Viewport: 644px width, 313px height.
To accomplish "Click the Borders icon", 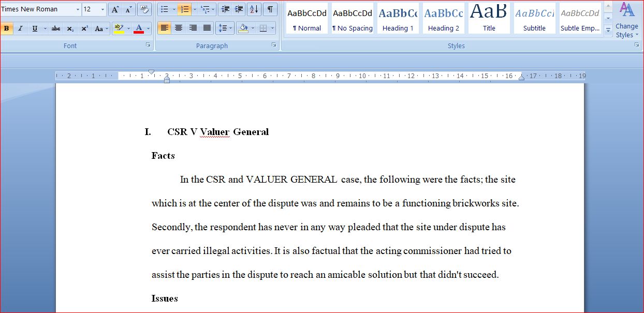I will (x=264, y=28).
